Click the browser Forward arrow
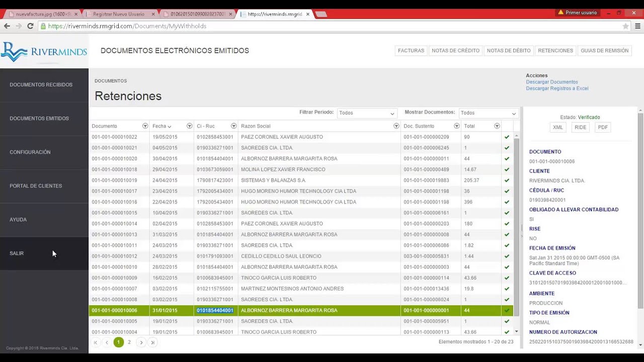This screenshot has height=362, width=644. (x=19, y=26)
